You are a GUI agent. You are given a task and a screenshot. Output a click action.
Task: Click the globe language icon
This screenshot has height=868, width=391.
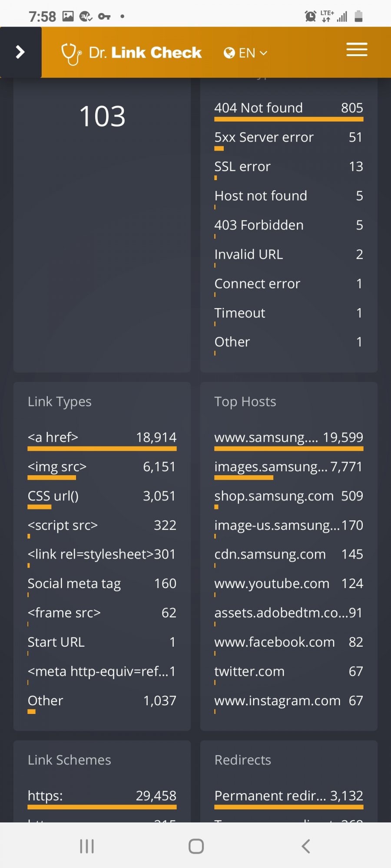[x=229, y=53]
